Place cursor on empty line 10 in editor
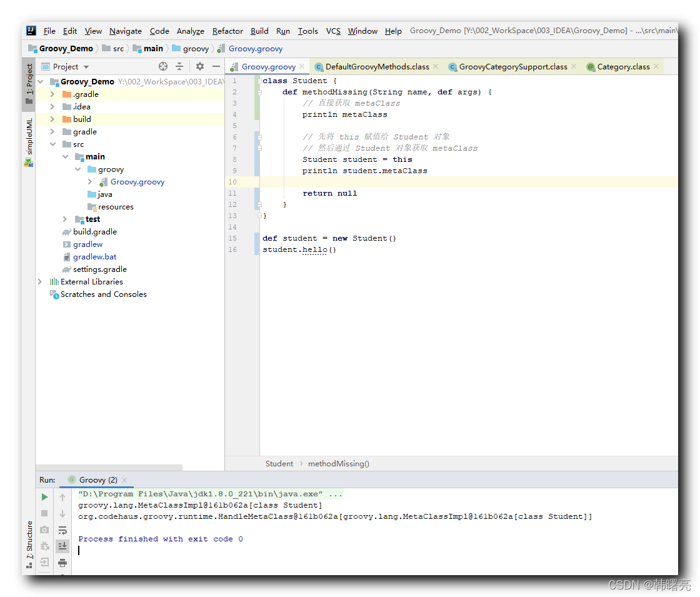The height and width of the screenshot is (597, 700). pyautogui.click(x=469, y=182)
